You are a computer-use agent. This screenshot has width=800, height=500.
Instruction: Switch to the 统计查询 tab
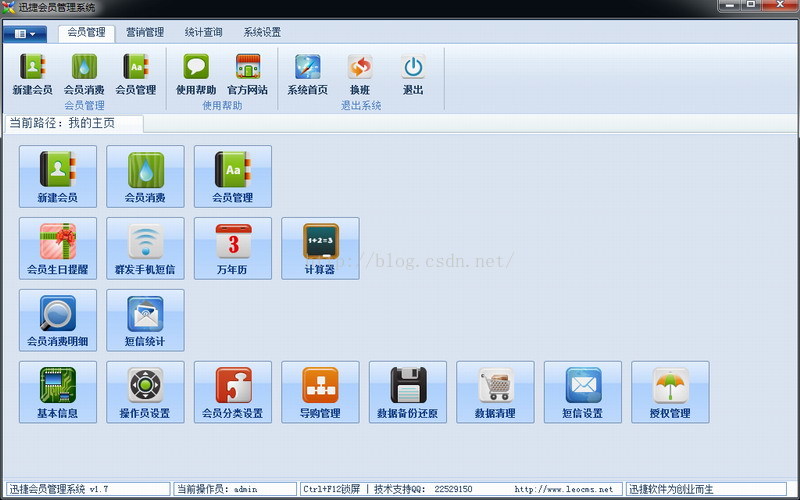[x=203, y=32]
